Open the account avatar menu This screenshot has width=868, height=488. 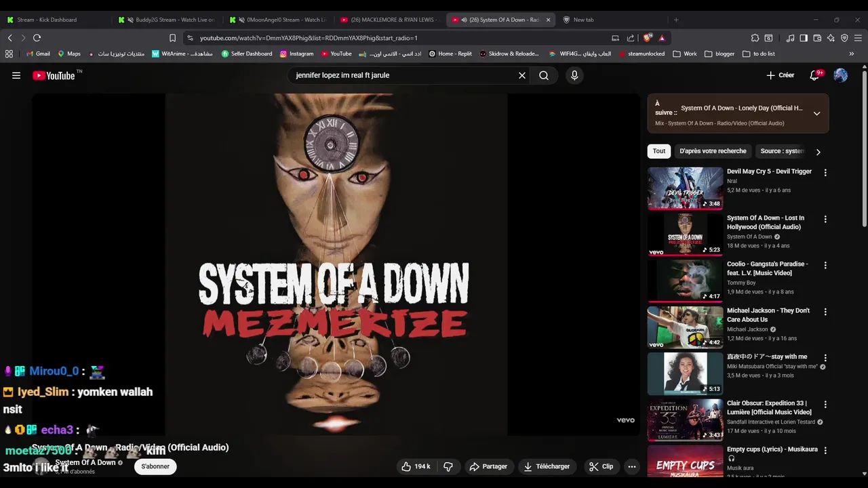pos(841,75)
